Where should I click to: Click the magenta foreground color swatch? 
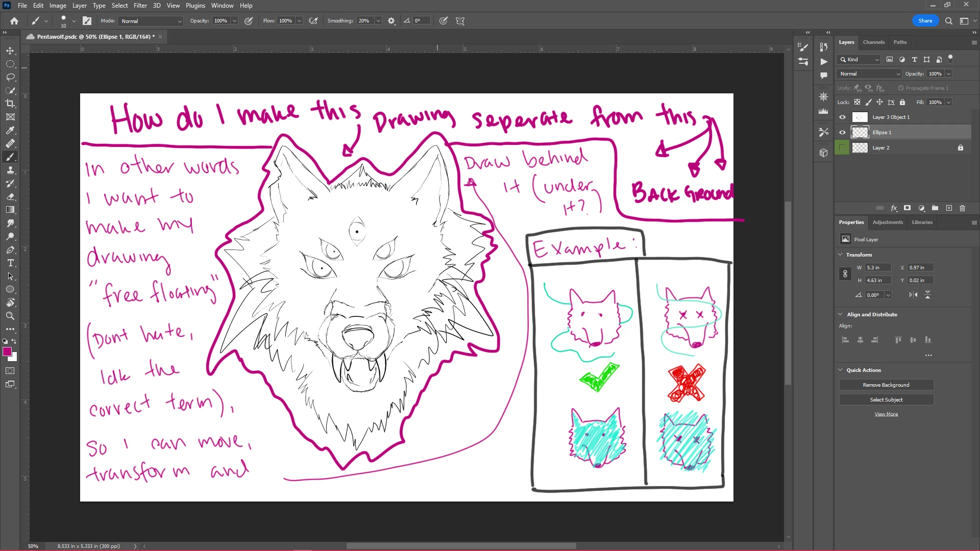point(7,352)
